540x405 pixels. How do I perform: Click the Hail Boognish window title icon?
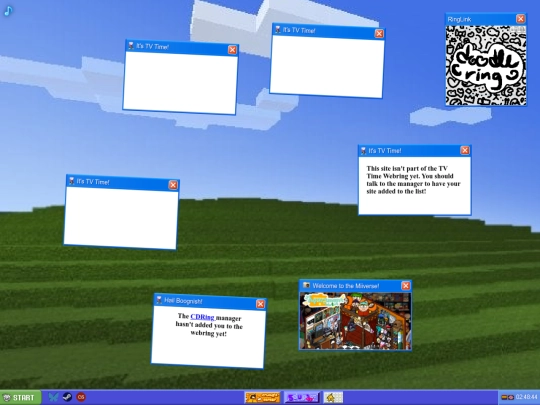[159, 300]
